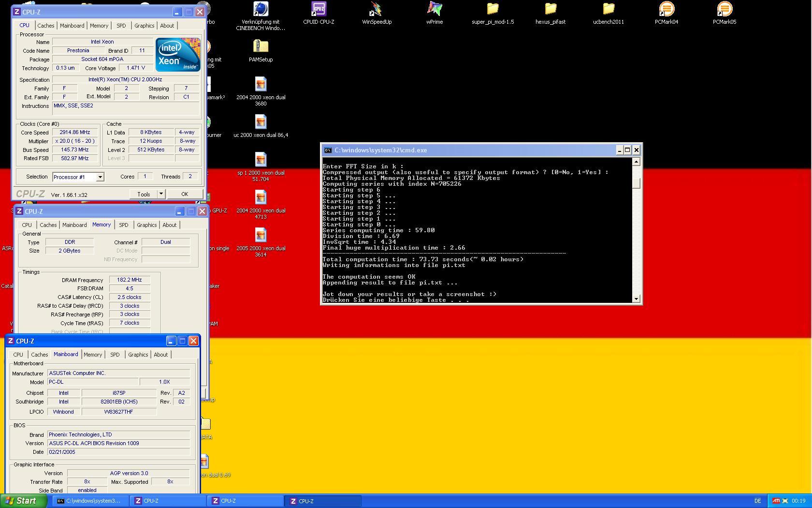Click DRAM Frequency value 182.2 MHz

coord(130,280)
